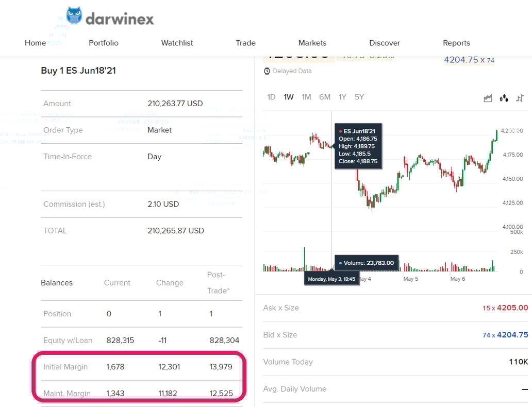Viewport: 532px width, 407px height.
Task: Open the Reports section
Action: pyautogui.click(x=456, y=43)
